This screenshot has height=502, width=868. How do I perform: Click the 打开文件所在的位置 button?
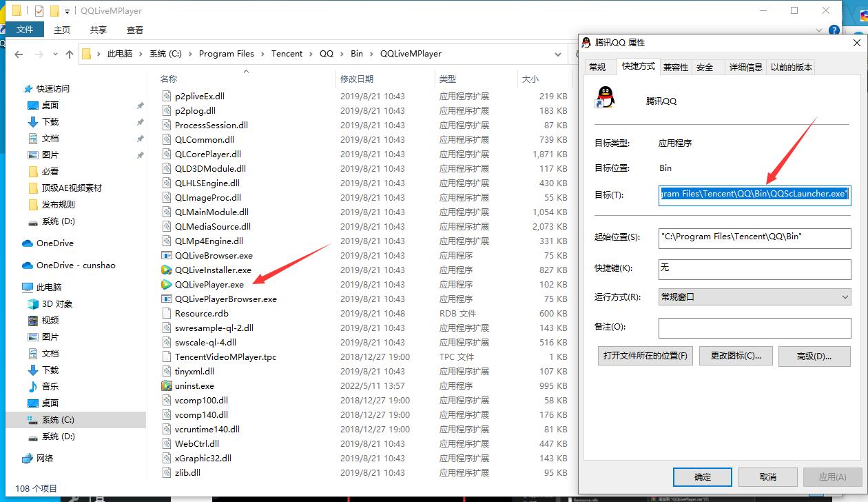645,356
